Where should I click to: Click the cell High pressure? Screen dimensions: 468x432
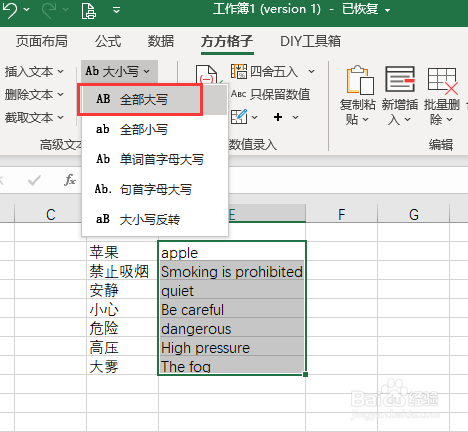(232, 346)
